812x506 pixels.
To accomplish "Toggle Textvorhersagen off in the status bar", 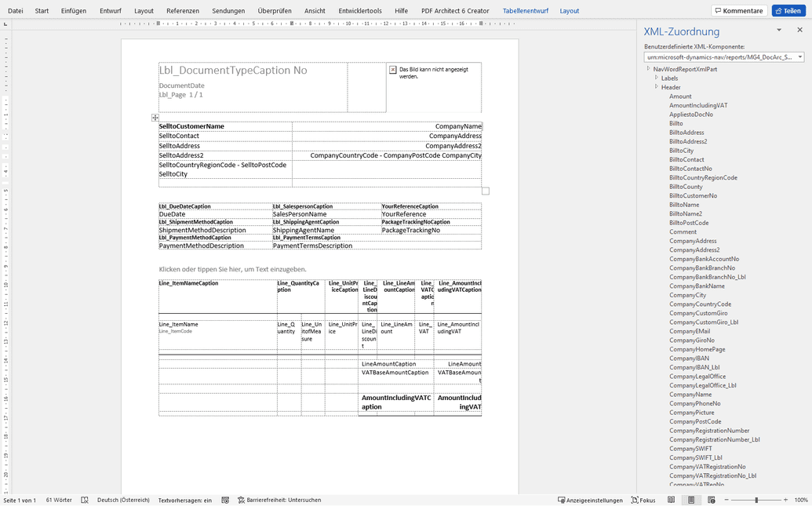I will pos(186,500).
